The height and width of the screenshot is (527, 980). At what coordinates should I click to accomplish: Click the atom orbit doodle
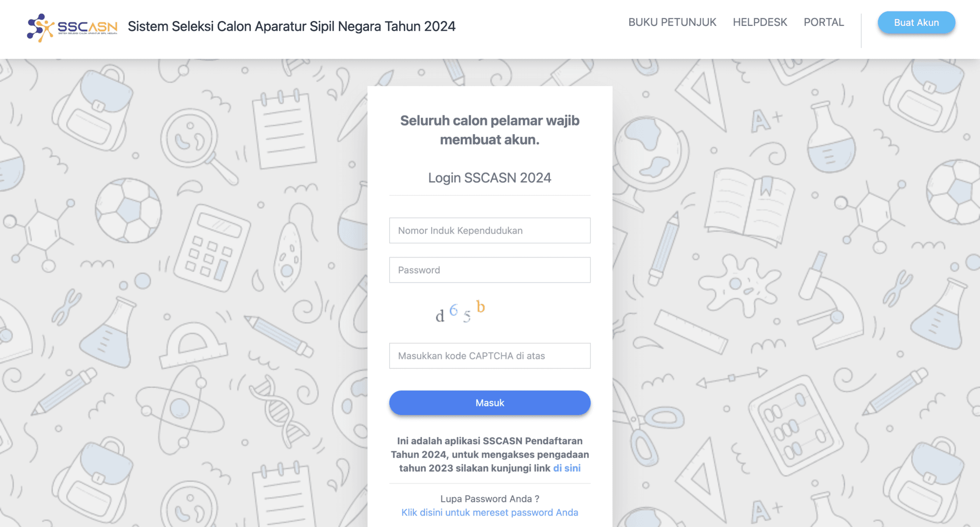179,408
